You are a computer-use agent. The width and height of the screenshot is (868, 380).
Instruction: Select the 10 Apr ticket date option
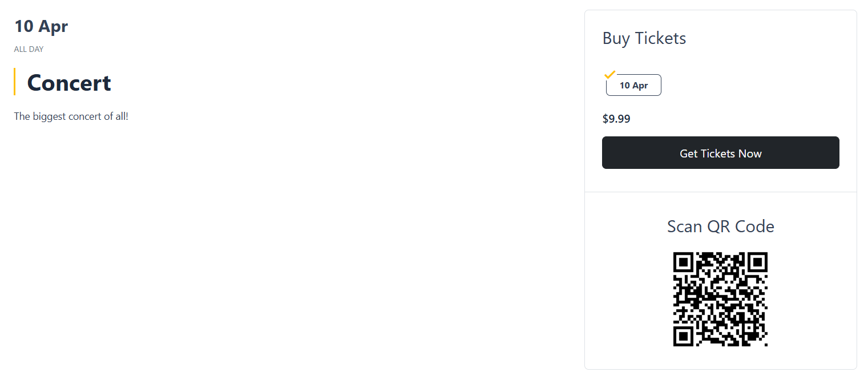pos(633,86)
